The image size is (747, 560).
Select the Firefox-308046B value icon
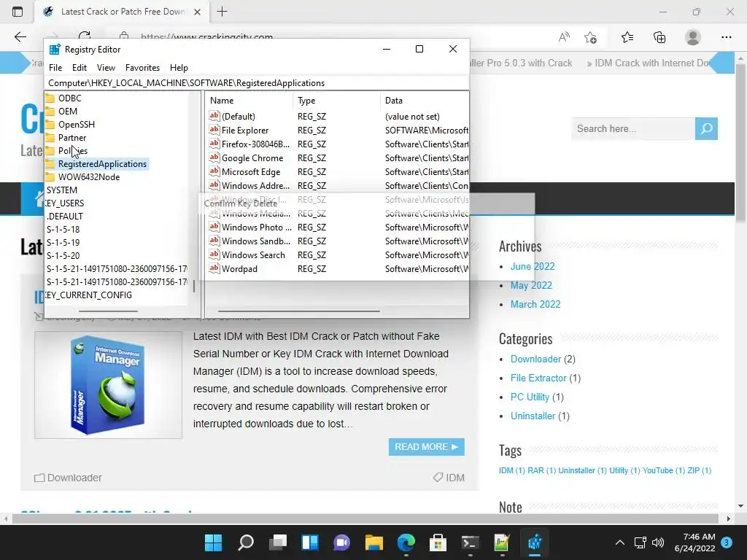point(214,144)
